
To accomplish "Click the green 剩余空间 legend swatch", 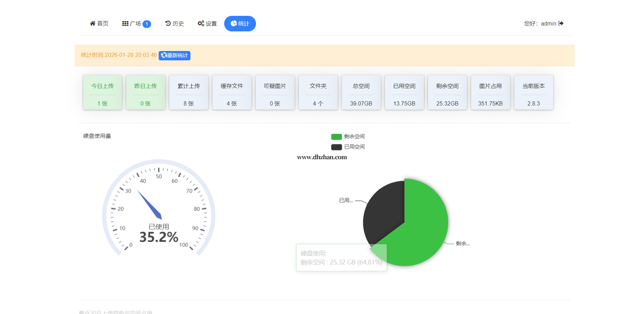I will [x=336, y=137].
